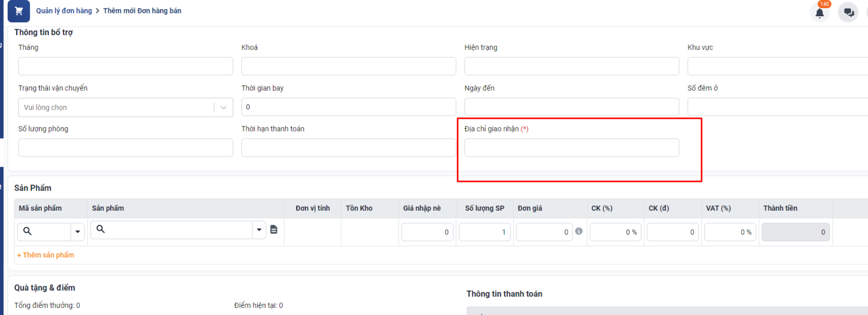This screenshot has height=315, width=868.
Task: Click the Thời hạn thanh toán field
Action: pos(348,148)
